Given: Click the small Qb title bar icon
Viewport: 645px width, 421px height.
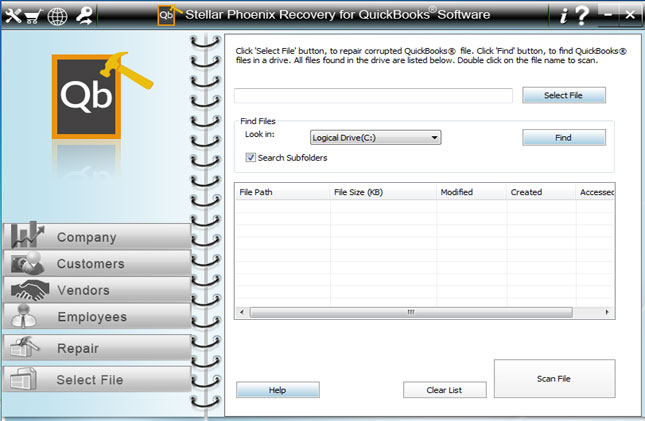Looking at the screenshot, I should (167, 16).
